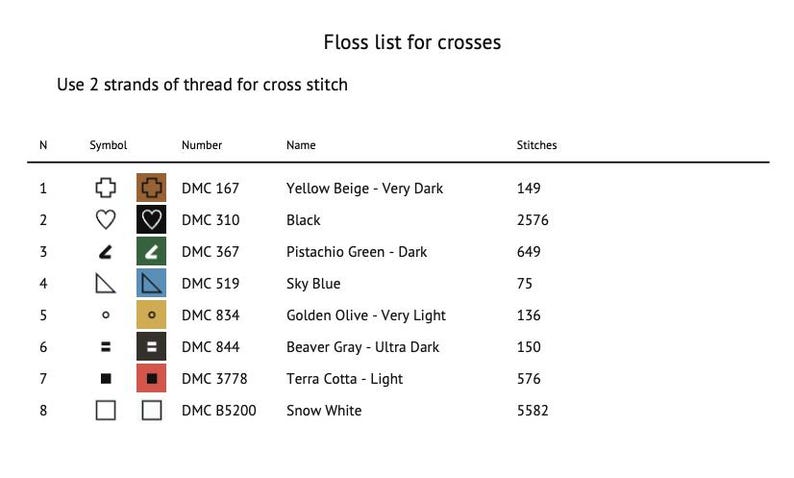Select the heart symbol for Black floss

point(105,220)
